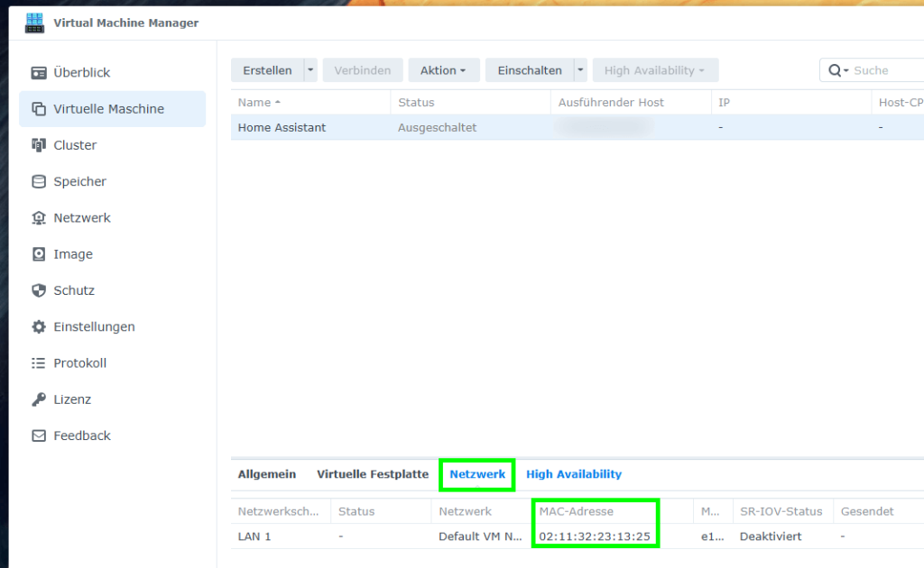Viewport: 924px width, 568px height.
Task: Click the Verbinden button
Action: click(x=362, y=69)
